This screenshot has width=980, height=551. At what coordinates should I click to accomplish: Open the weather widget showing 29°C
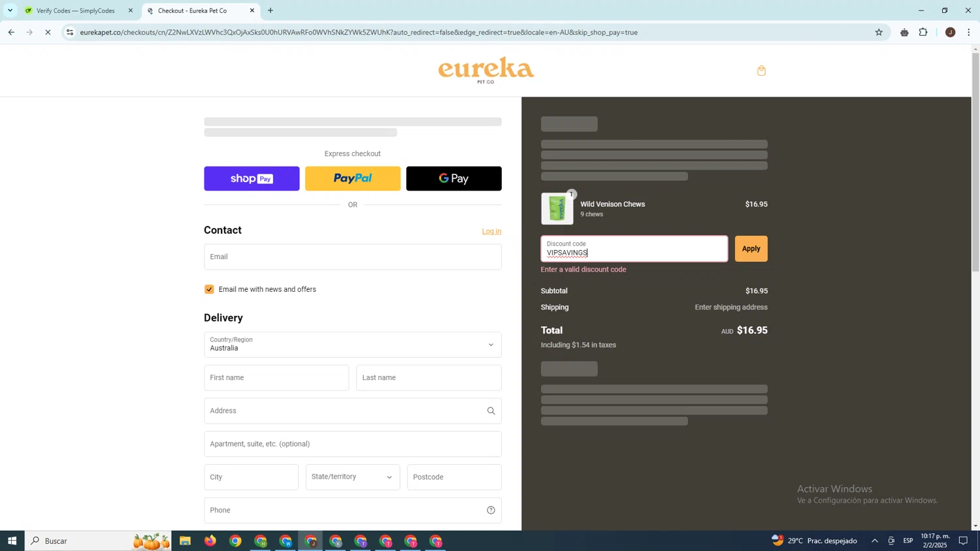pyautogui.click(x=815, y=541)
